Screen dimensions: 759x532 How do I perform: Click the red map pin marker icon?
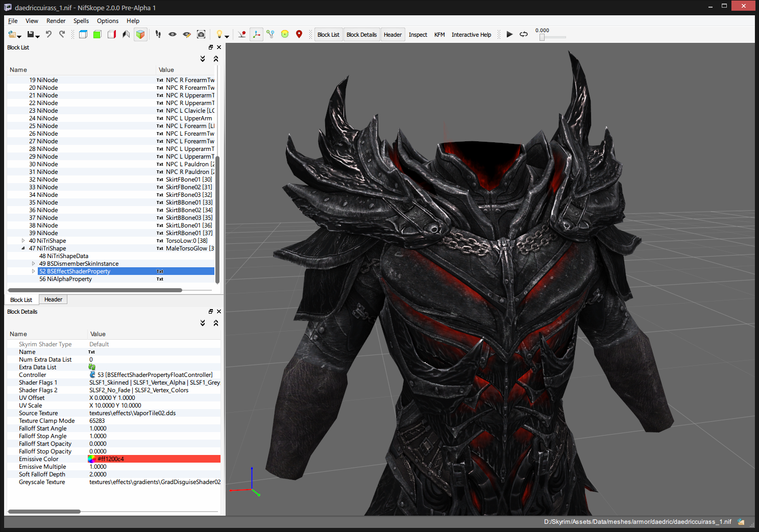tap(299, 34)
